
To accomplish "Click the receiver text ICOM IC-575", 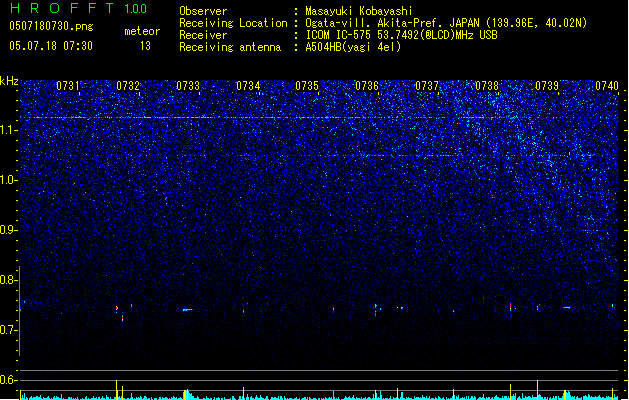I will (339, 35).
